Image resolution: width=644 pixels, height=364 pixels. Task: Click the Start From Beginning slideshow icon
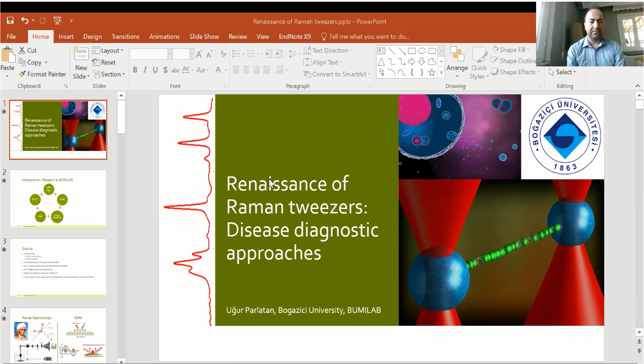point(57,21)
